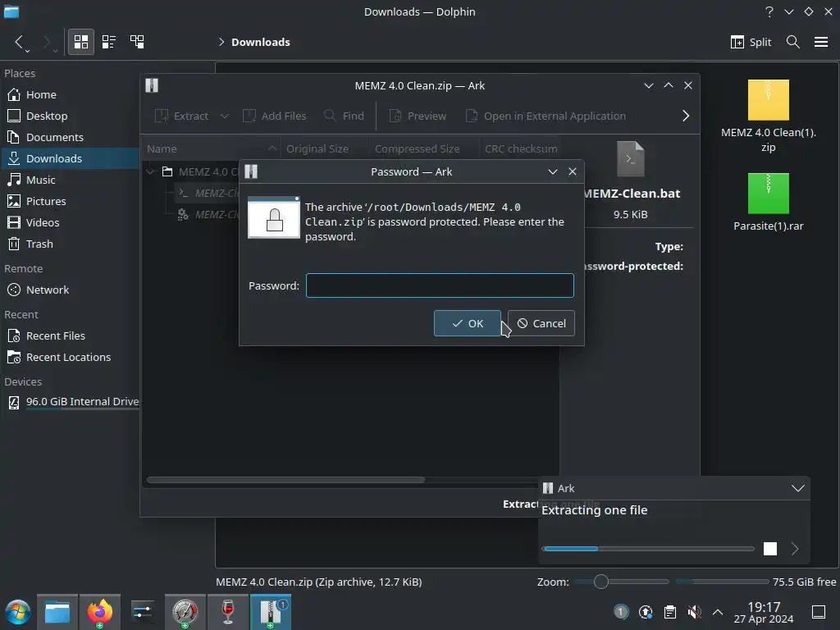Image resolution: width=840 pixels, height=630 pixels.
Task: Click Parasite(1).rar file icon
Action: point(768,194)
